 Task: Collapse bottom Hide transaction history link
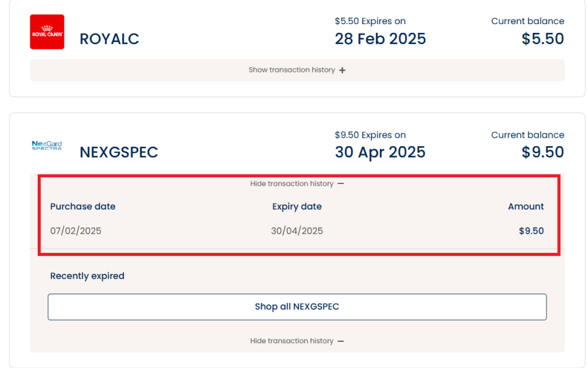(x=297, y=341)
